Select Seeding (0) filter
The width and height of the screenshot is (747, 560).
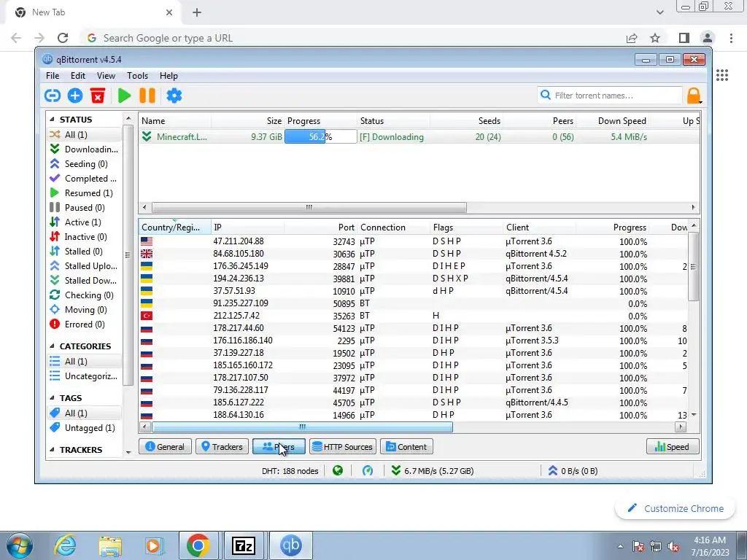[84, 164]
